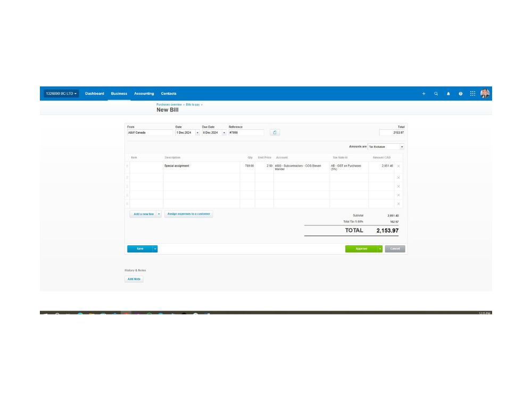The image size is (532, 399).
Task: Delete the fourth line item with X
Action: (x=398, y=195)
